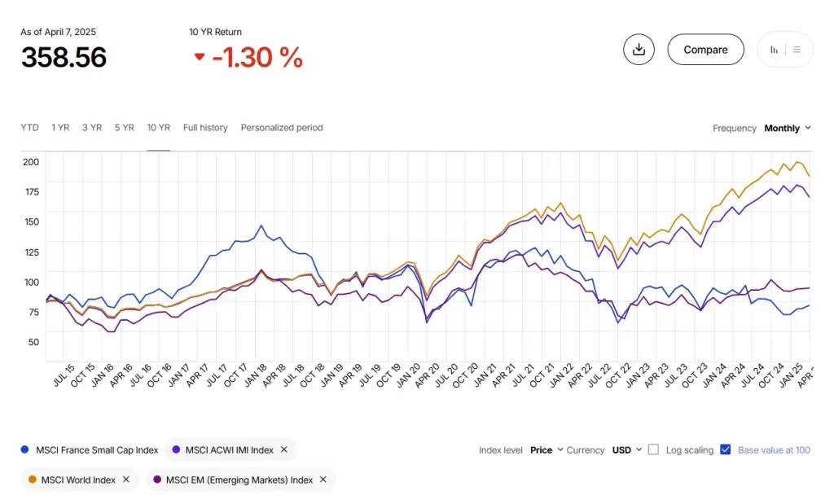Open the Personalized period tab
The height and width of the screenshot is (504, 834).
tap(282, 128)
